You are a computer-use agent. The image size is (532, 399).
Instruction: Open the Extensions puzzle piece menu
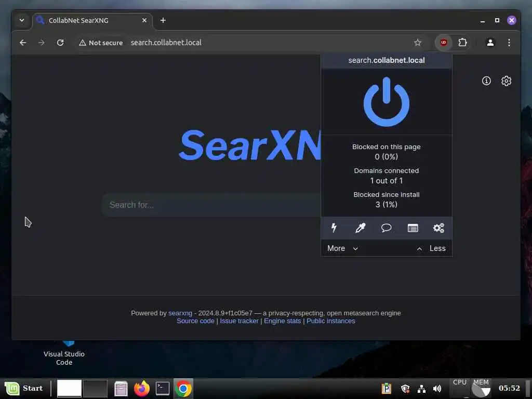[x=462, y=43]
